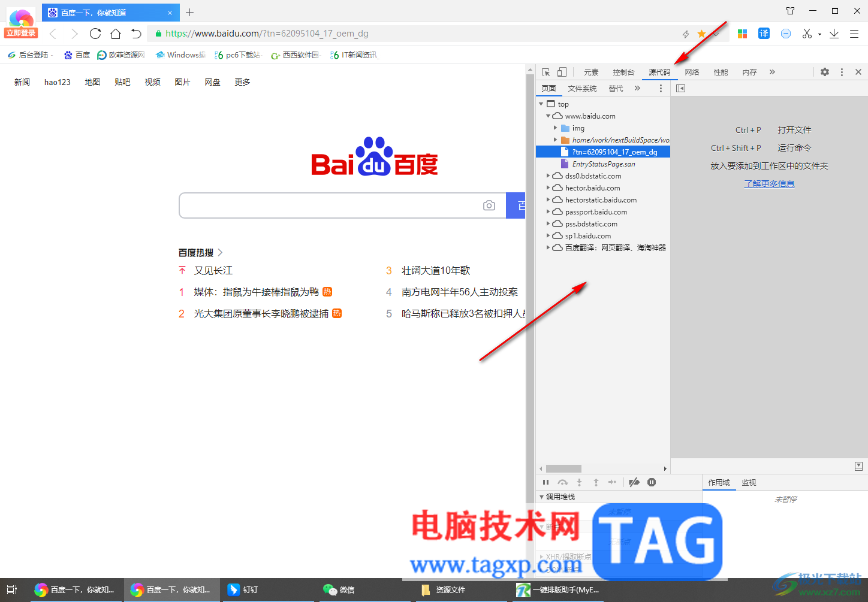Open the Sources navigator options menu
868x602 pixels.
[661, 88]
